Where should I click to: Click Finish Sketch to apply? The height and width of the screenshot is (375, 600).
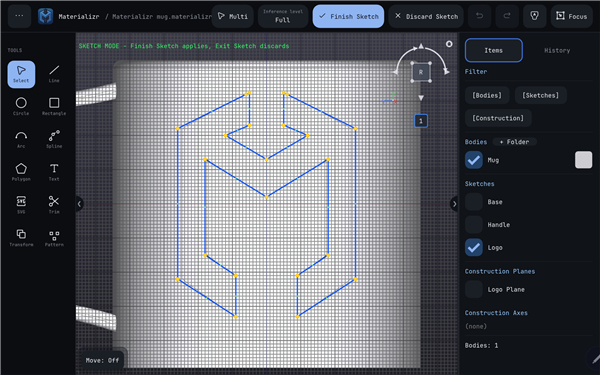tap(348, 16)
